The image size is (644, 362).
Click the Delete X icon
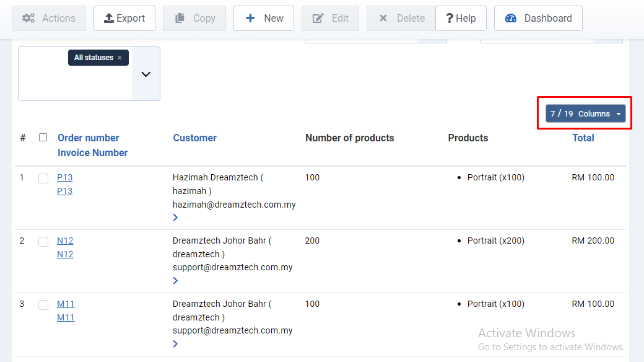click(383, 19)
